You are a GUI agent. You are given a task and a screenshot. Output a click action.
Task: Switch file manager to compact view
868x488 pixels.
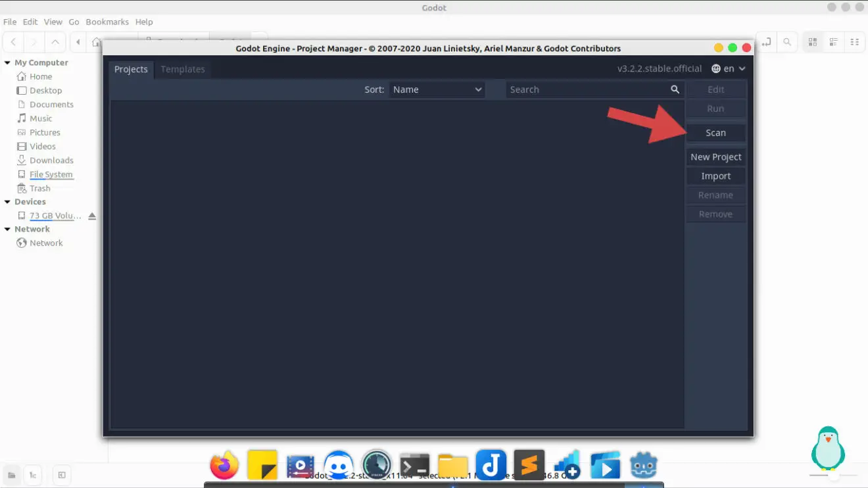[855, 42]
